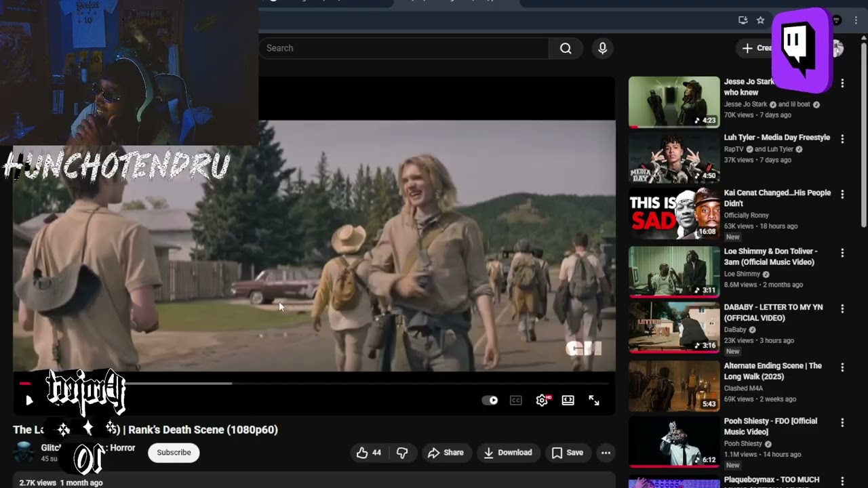Start voice search with the microphone icon
The image size is (868, 488).
pyautogui.click(x=602, y=48)
